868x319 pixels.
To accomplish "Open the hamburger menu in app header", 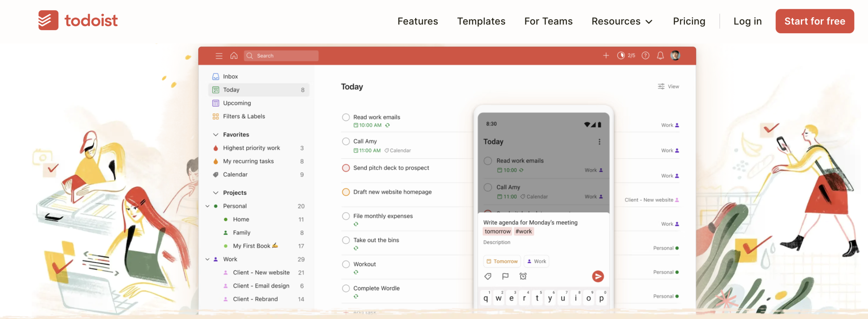I will [x=219, y=56].
